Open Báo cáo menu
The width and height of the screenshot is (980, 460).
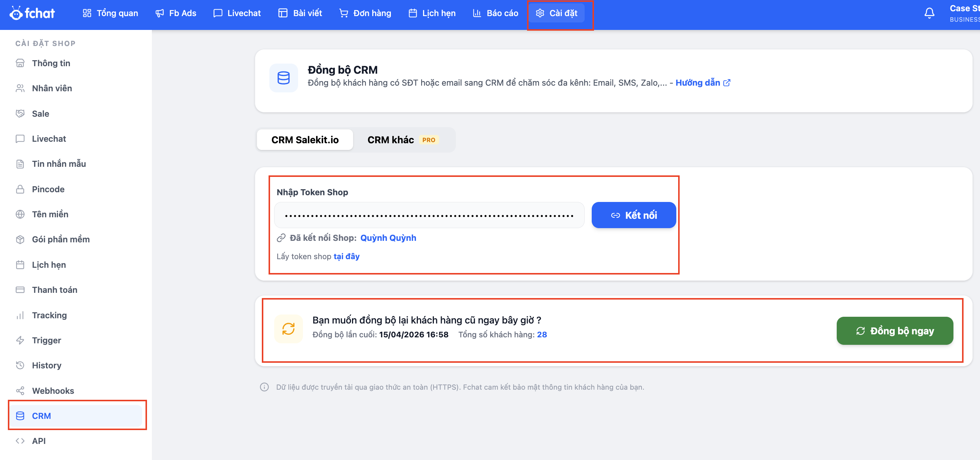pyautogui.click(x=495, y=13)
